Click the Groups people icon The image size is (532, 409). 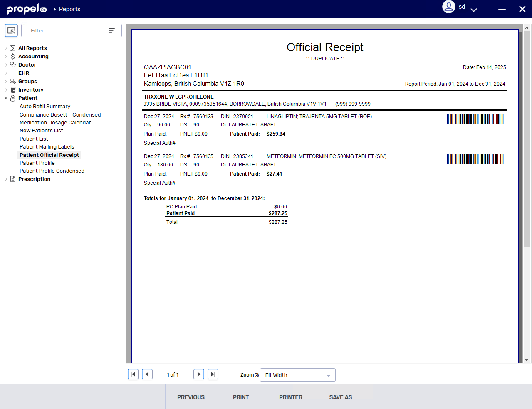click(x=13, y=82)
